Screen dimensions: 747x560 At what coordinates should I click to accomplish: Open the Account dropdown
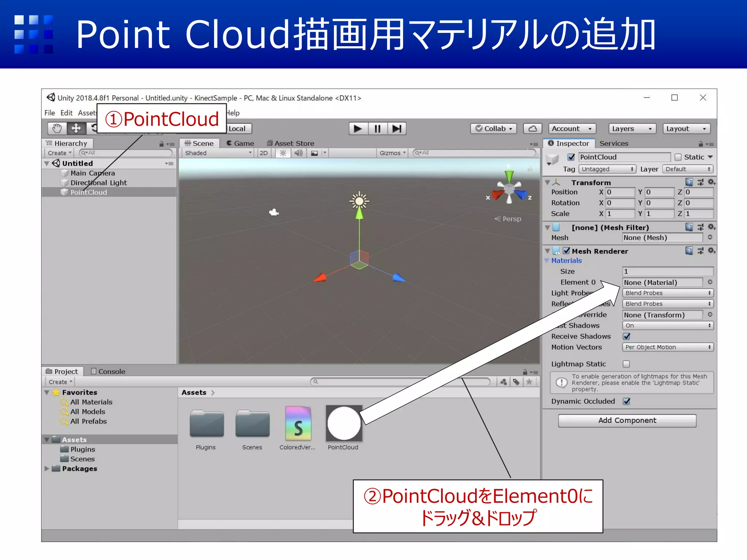click(572, 129)
